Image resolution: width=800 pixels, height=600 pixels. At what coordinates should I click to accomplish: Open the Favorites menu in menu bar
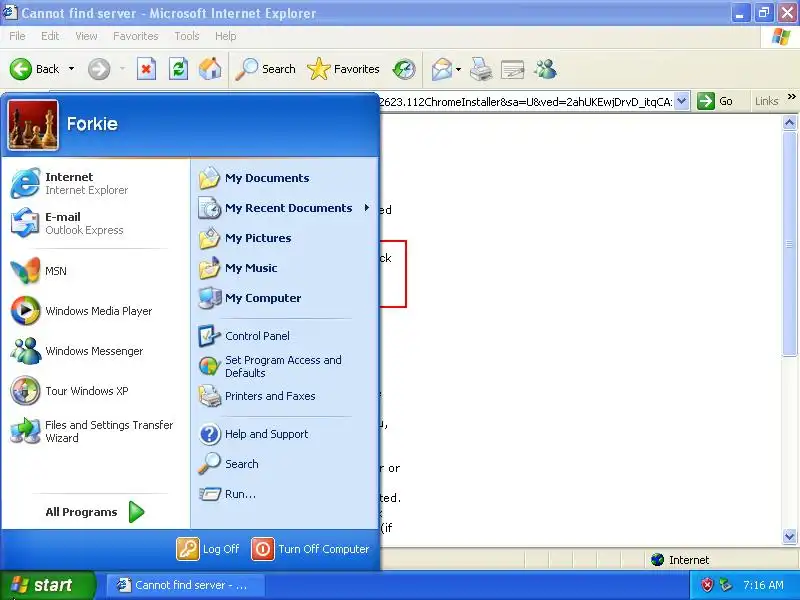coord(136,36)
